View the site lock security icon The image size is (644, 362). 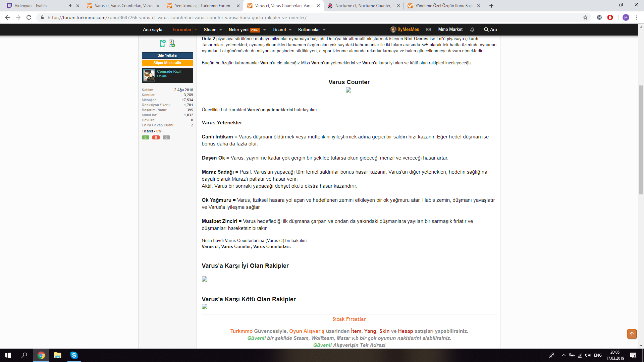tap(42, 17)
